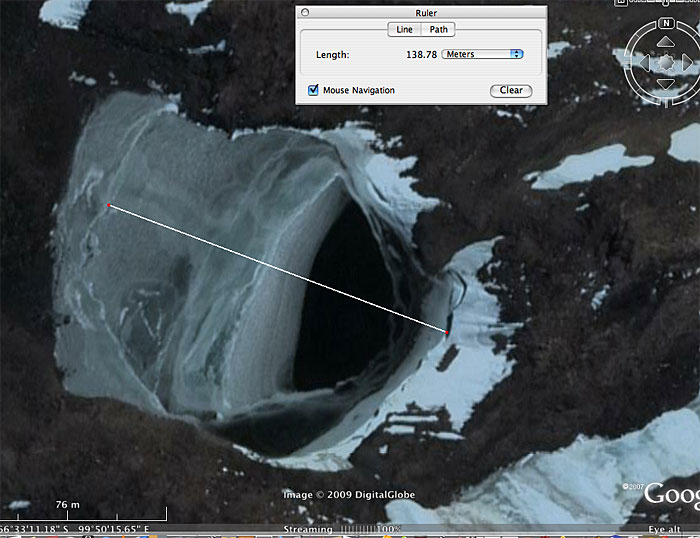Click the red start point of ruler line

pyautogui.click(x=109, y=206)
